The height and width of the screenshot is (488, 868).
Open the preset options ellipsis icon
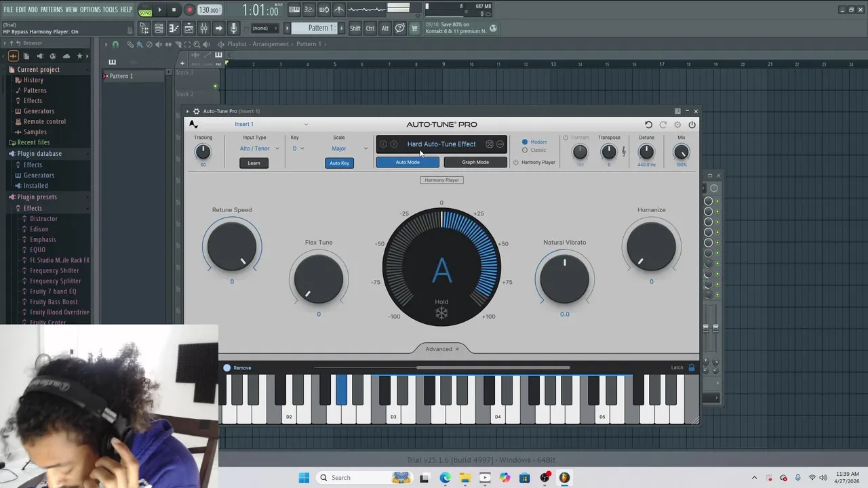pyautogui.click(x=500, y=144)
